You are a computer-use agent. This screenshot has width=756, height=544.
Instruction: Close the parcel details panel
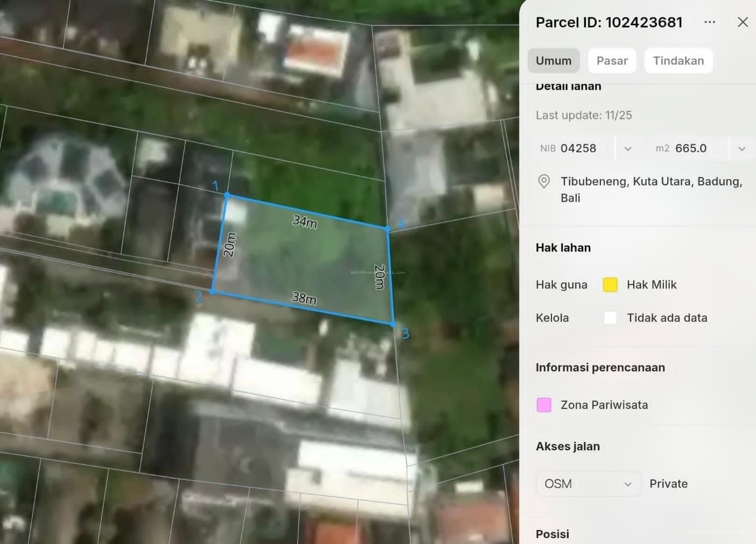pyautogui.click(x=743, y=22)
